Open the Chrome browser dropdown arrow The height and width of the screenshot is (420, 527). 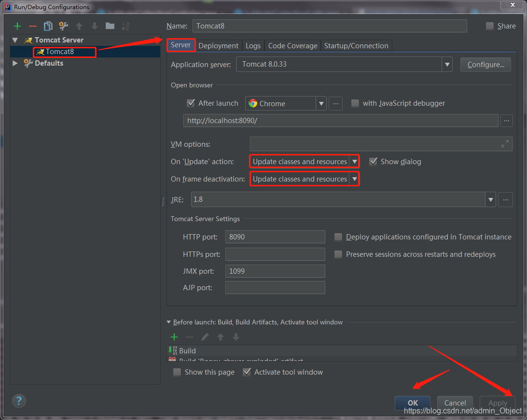click(321, 104)
